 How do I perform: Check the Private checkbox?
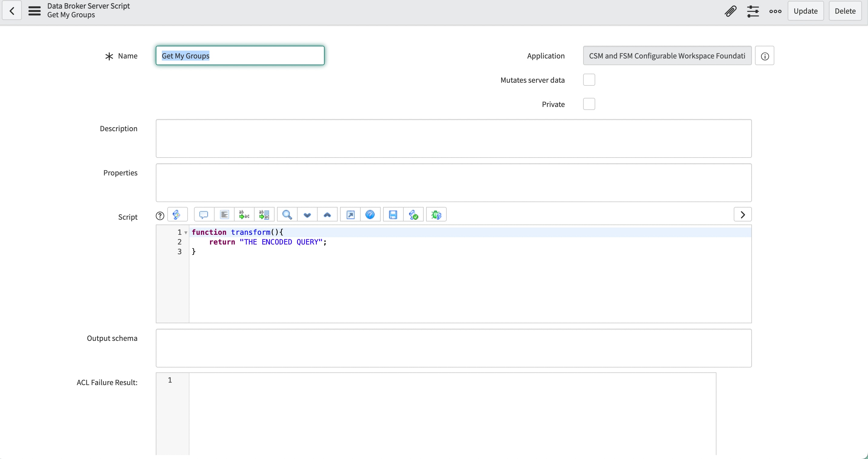coord(589,104)
